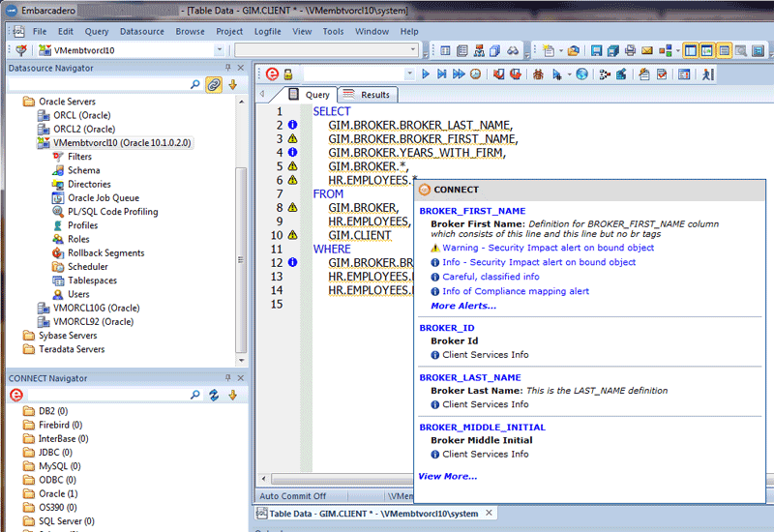Image resolution: width=774 pixels, height=532 pixels.
Task: Open the Logfile menu
Action: (x=268, y=31)
